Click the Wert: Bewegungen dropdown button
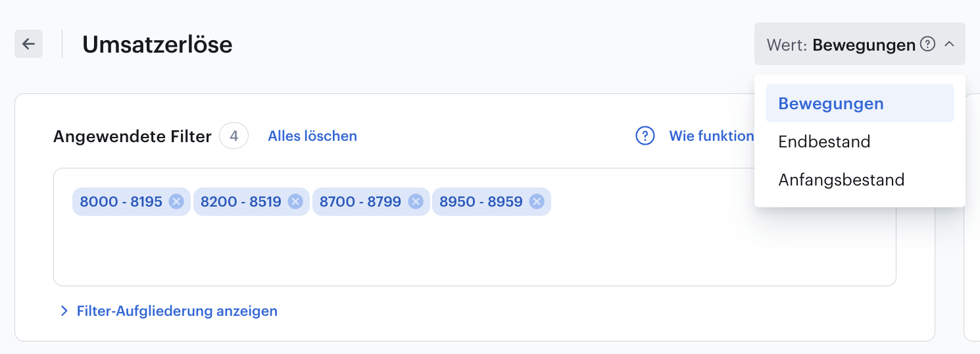The image size is (980, 354). pos(860,44)
